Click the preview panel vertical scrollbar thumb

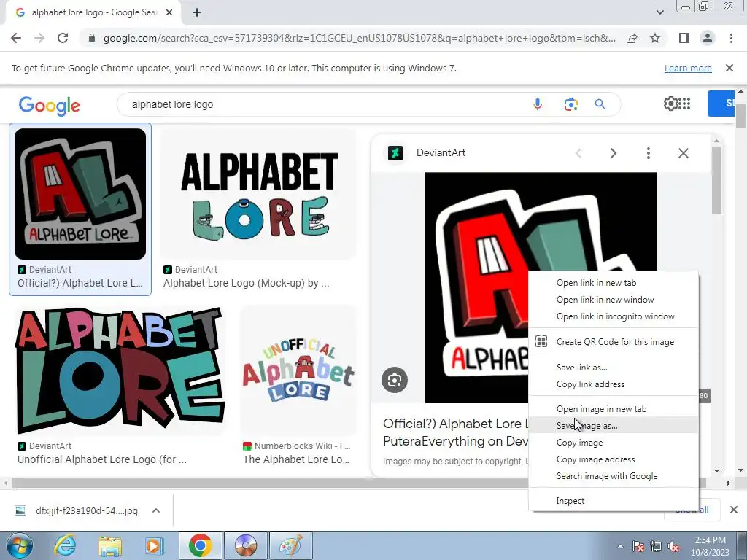[716, 180]
